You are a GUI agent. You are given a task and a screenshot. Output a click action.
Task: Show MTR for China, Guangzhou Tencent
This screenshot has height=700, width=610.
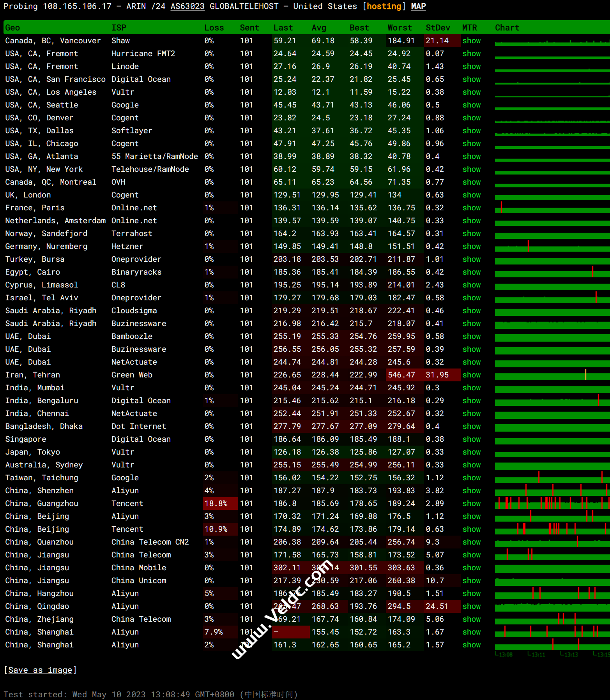(471, 503)
